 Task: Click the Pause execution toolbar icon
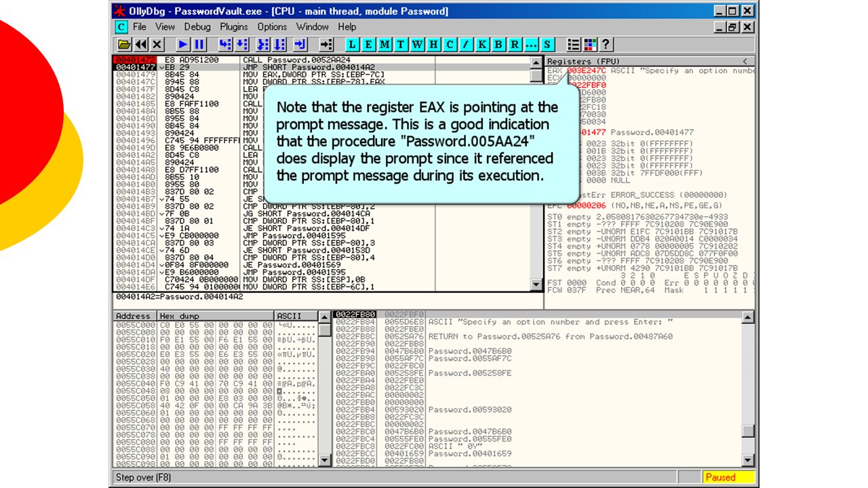199,45
